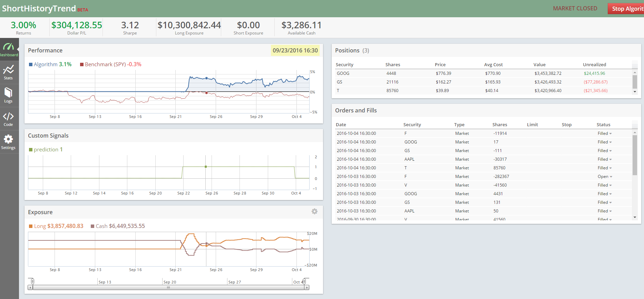
Task: Sort orders by Security column header
Action: (412, 125)
